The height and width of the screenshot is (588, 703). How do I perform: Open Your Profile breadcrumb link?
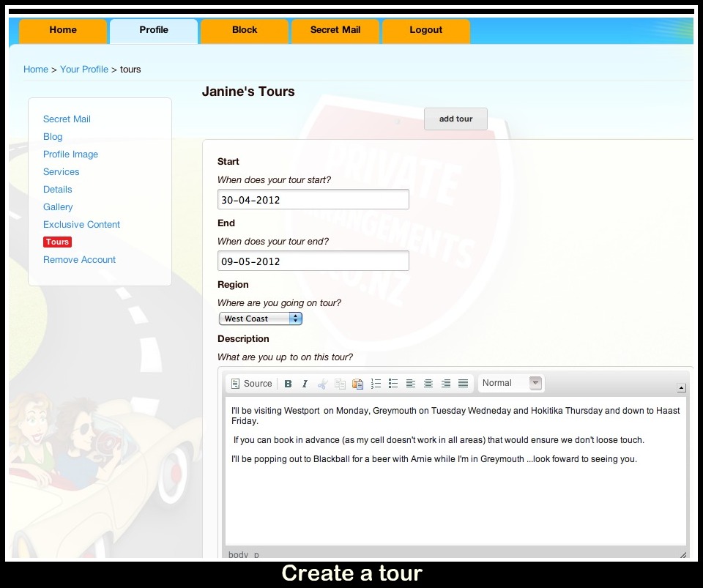[x=84, y=70]
